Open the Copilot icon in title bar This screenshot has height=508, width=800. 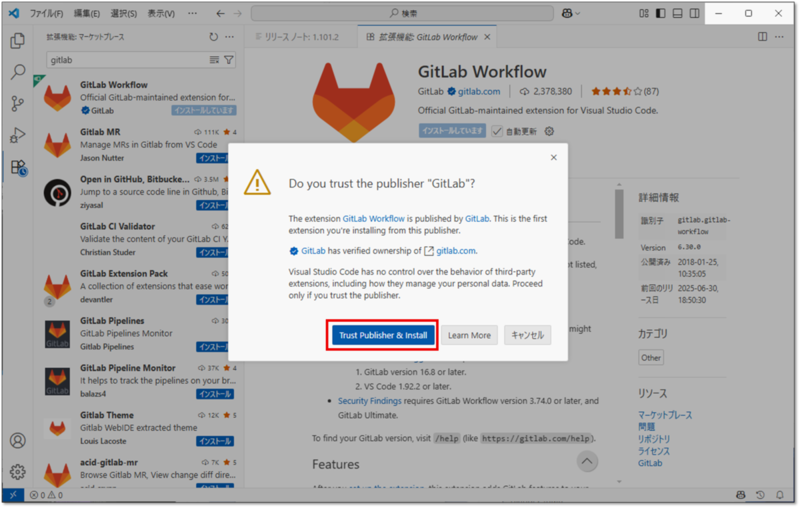(567, 13)
